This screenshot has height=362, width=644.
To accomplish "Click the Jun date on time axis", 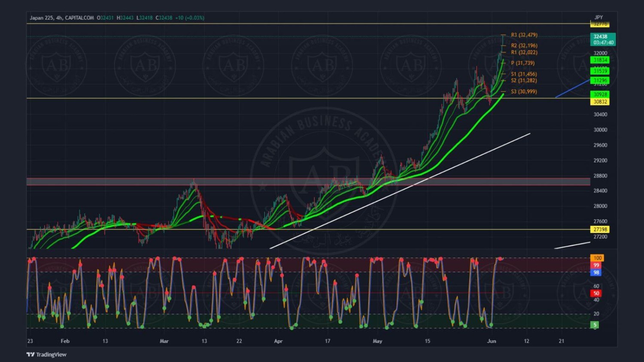I will (x=492, y=341).
